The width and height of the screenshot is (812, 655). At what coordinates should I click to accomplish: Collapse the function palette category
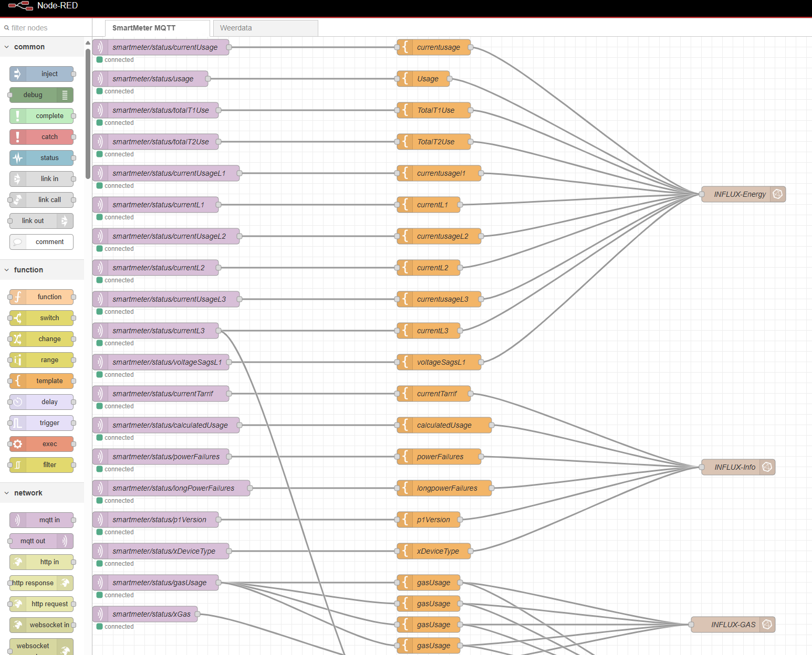(42, 270)
